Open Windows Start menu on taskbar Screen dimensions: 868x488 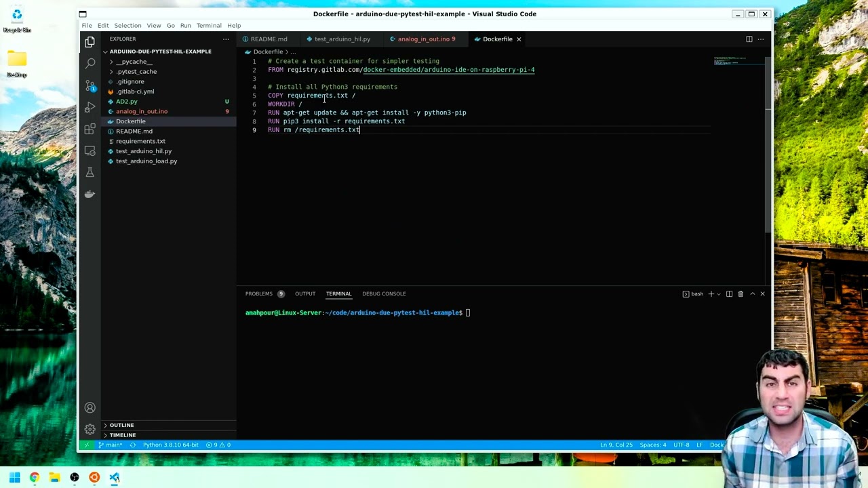[x=14, y=477]
